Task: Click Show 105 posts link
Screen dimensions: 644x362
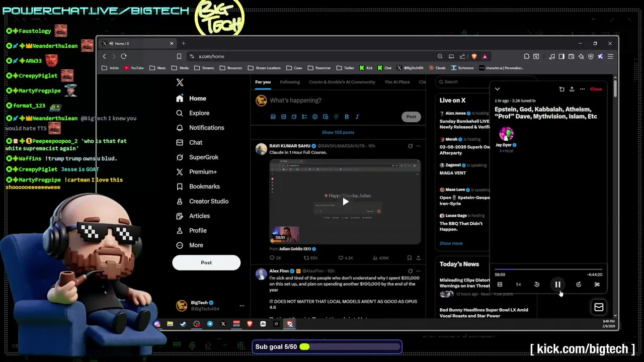Action: 338,132
